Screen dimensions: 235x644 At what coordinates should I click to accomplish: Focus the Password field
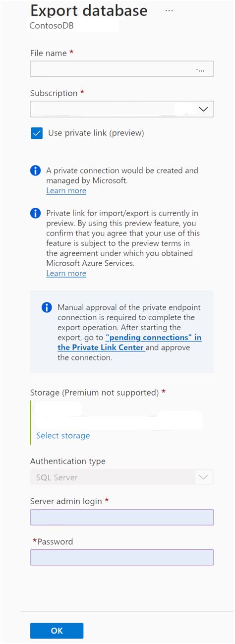coord(122,557)
